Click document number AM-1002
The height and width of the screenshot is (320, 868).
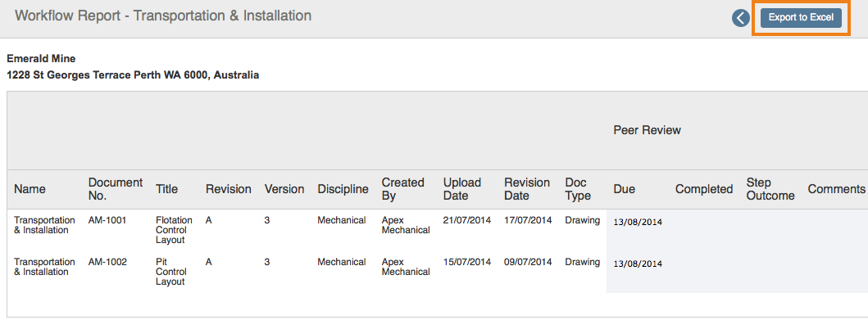pos(107,262)
